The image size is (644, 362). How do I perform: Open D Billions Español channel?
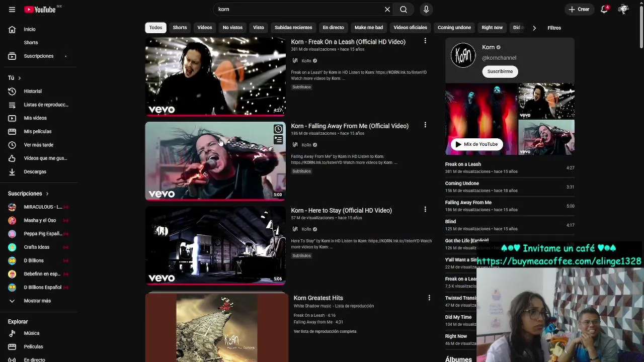38,288
